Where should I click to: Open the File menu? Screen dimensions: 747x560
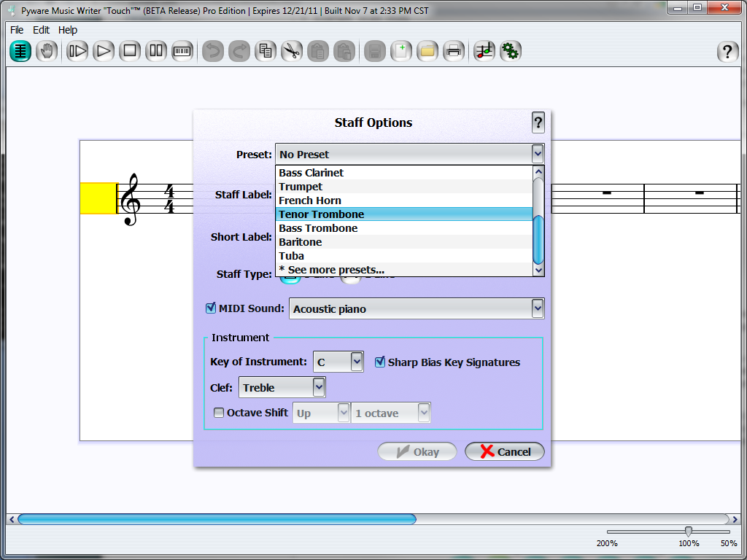tap(17, 30)
